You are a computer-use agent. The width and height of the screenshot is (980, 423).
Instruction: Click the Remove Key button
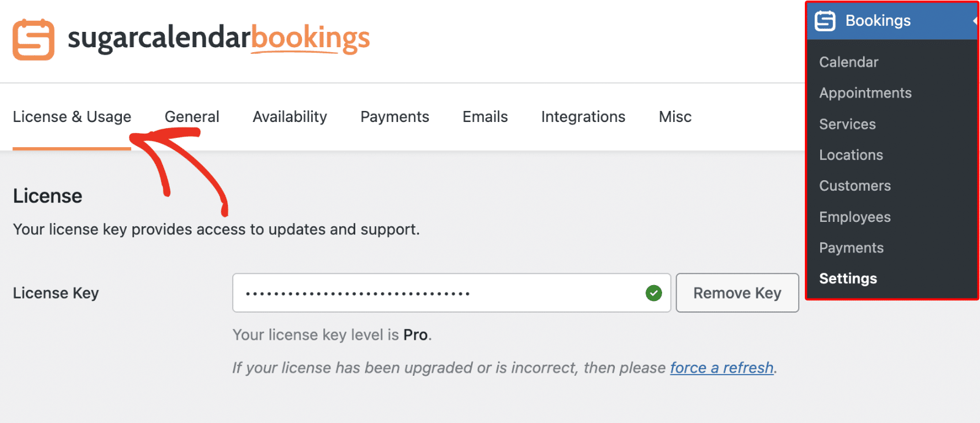[x=737, y=293]
